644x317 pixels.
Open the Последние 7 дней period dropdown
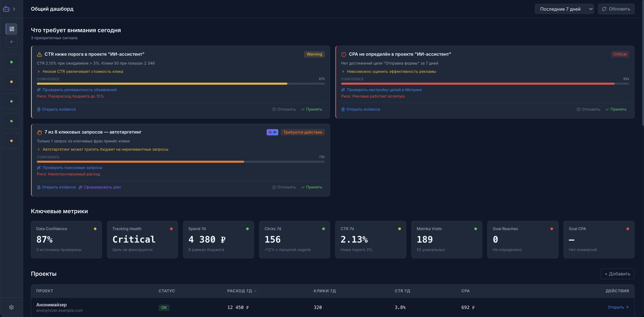(x=564, y=9)
